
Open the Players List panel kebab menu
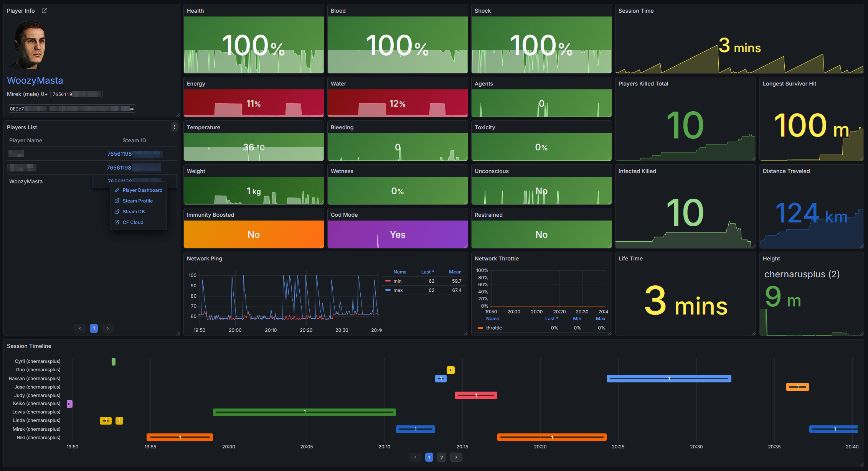[175, 127]
